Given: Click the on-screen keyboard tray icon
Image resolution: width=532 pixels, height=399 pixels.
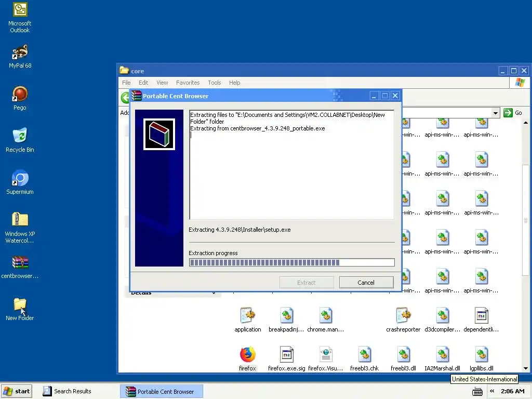Looking at the screenshot, I should [477, 391].
